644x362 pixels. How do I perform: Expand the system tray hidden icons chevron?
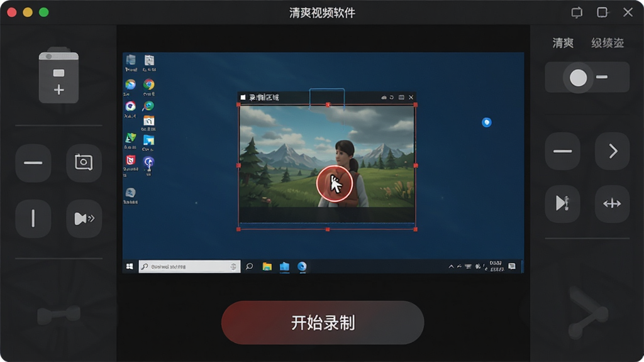coord(451,266)
